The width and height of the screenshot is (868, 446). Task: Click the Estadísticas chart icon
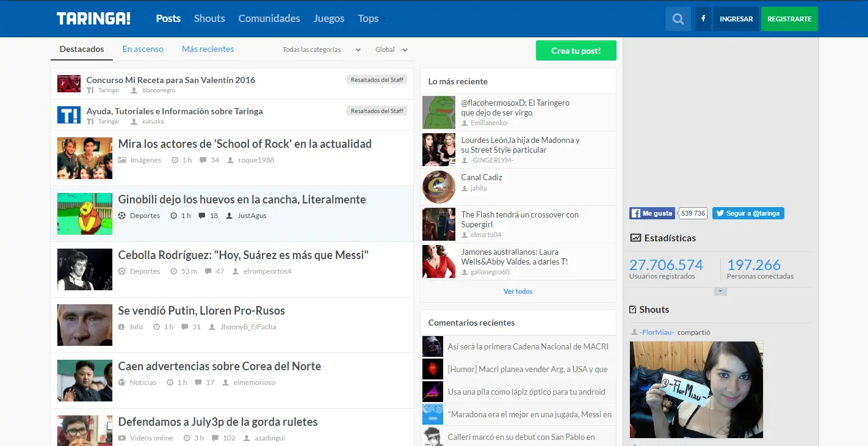[635, 238]
